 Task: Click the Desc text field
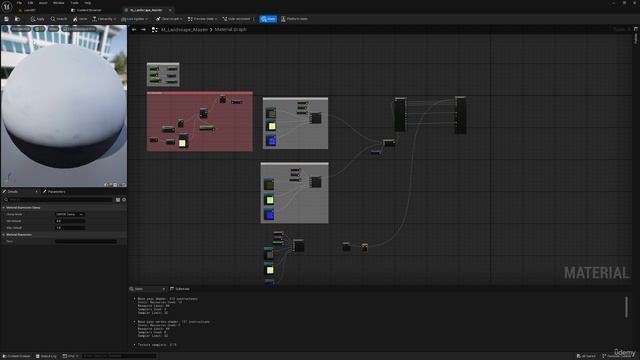86,241
